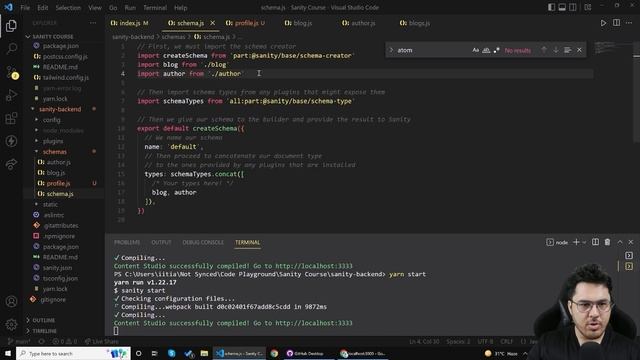Toggle Use Regular Expression in find widget
Image resolution: width=640 pixels, height=360 pixels.
[x=496, y=50]
